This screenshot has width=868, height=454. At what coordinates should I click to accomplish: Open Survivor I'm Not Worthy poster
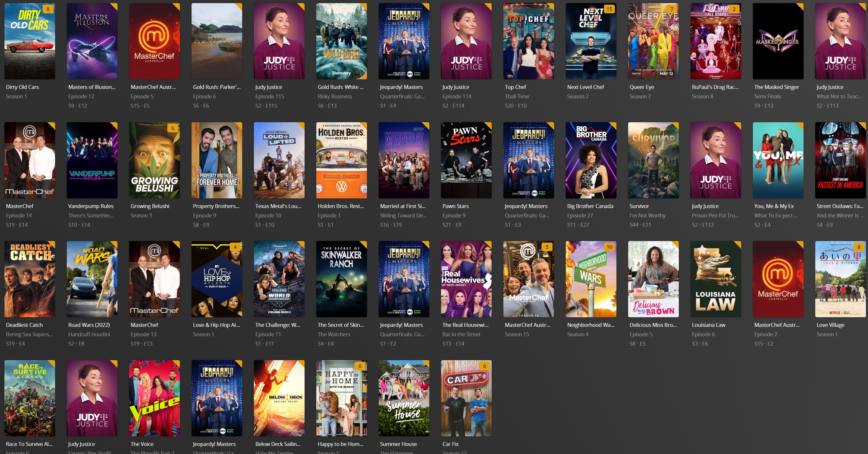tap(653, 160)
